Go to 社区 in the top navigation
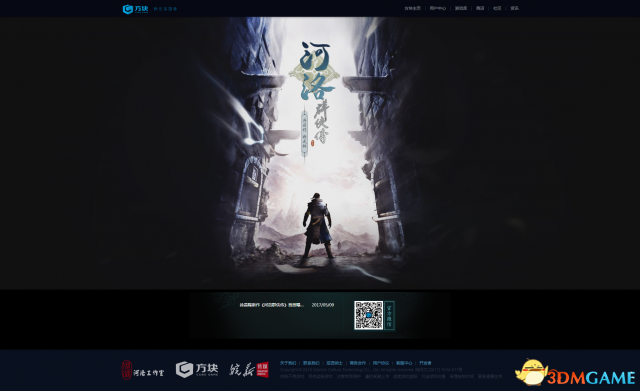The image size is (640, 391). tap(497, 8)
